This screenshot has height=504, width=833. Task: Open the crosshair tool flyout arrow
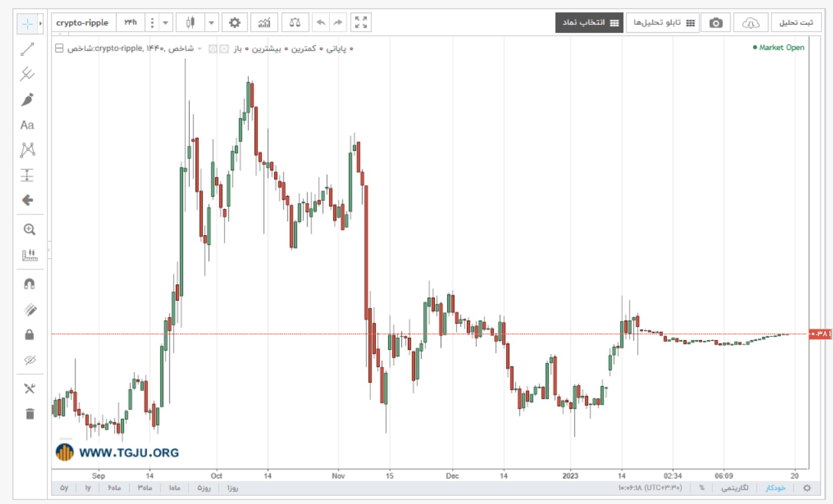click(x=41, y=23)
